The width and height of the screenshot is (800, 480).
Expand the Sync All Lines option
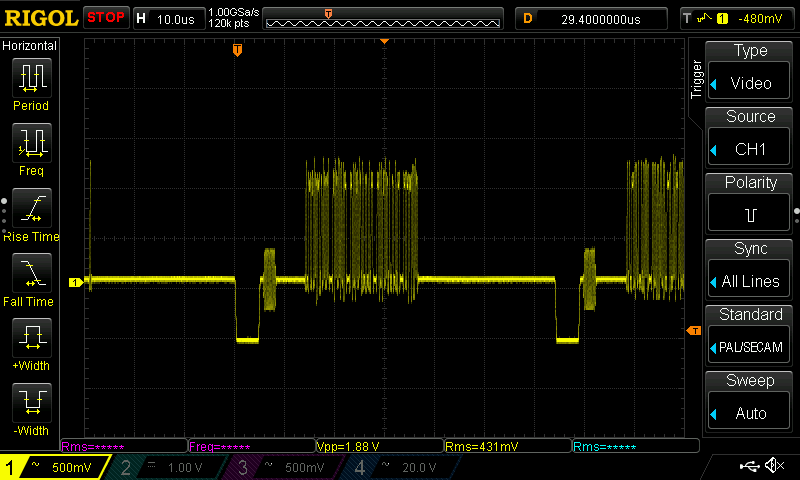pos(750,267)
